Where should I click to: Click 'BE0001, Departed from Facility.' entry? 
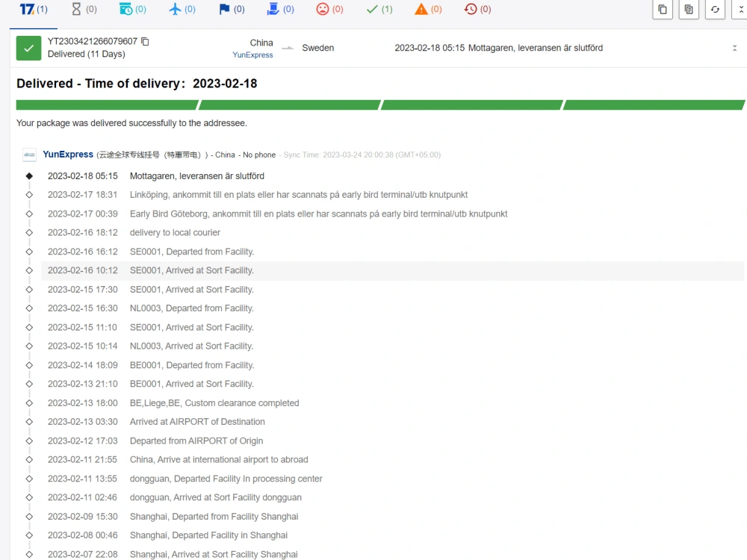click(192, 365)
